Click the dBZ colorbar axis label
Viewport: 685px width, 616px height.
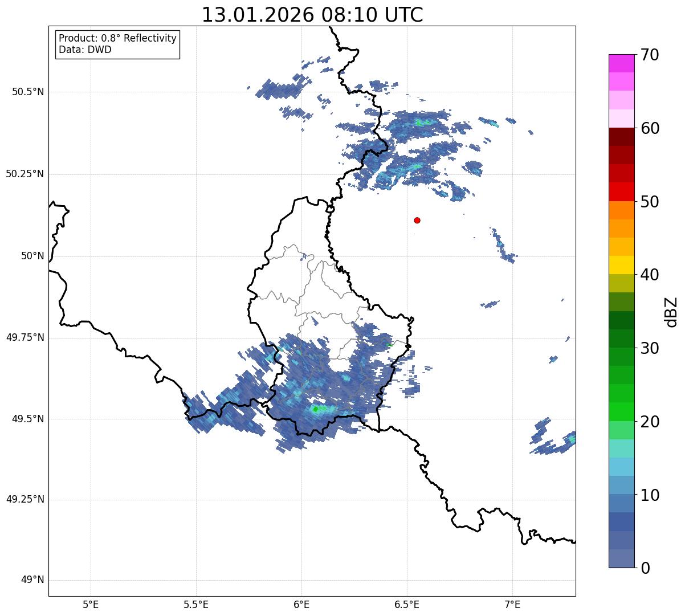[671, 312]
